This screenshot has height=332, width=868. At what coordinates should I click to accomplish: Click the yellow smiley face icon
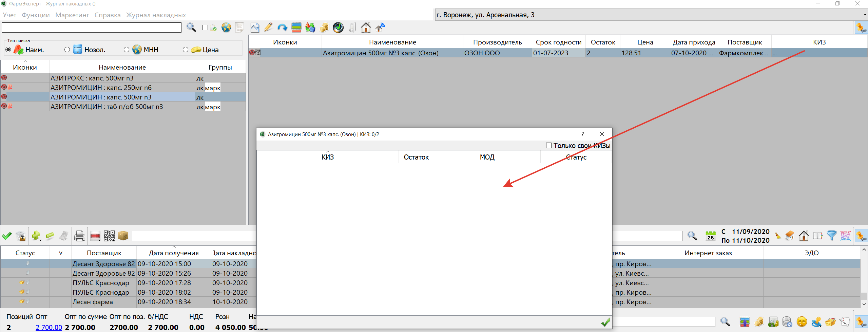point(802,321)
